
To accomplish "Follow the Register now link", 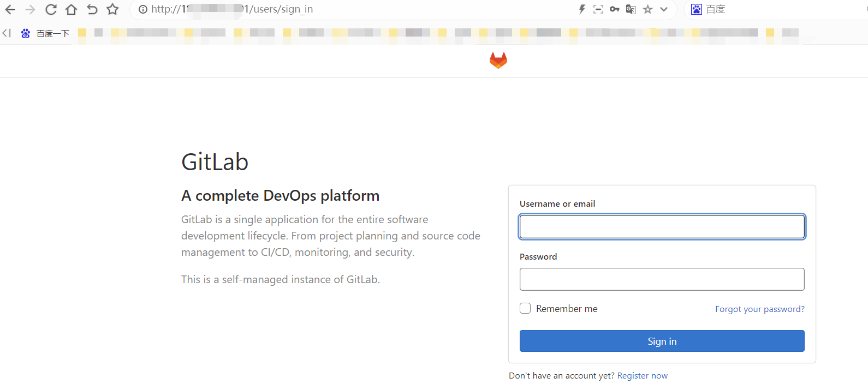I will [642, 376].
